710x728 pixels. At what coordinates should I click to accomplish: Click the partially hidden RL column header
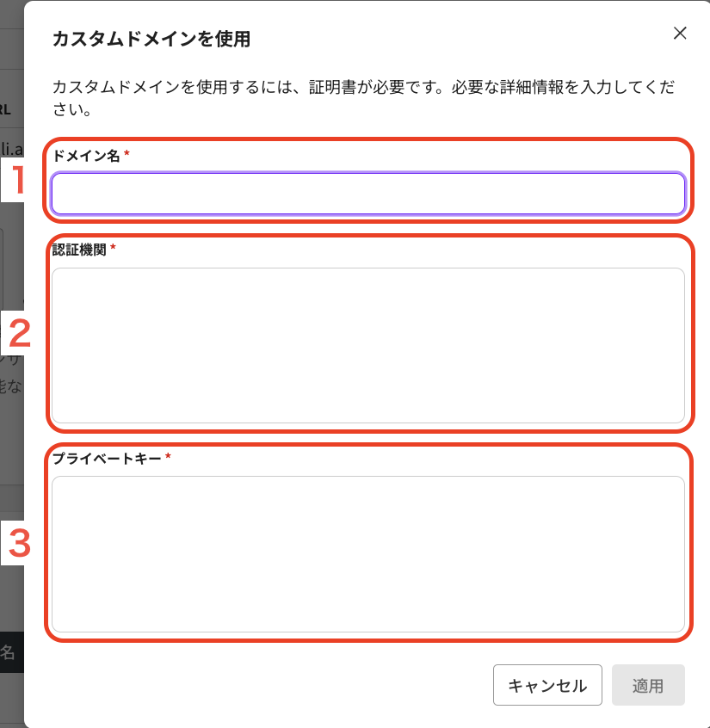click(5, 109)
